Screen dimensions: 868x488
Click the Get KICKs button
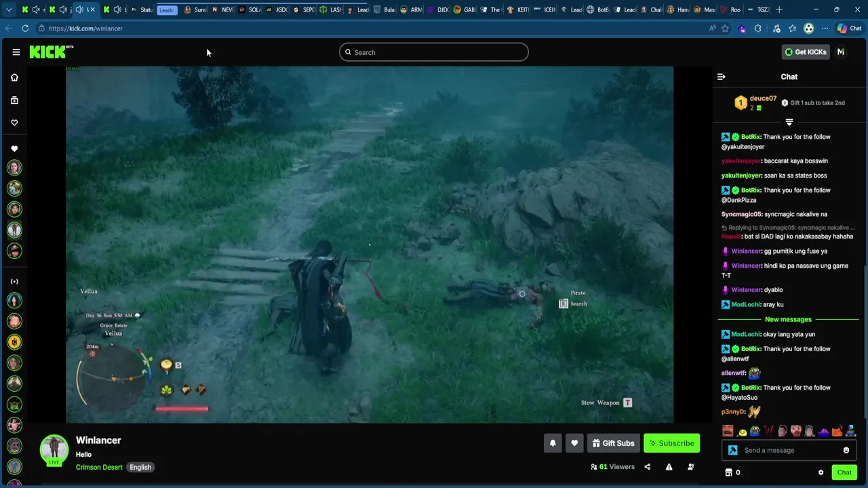click(x=805, y=52)
